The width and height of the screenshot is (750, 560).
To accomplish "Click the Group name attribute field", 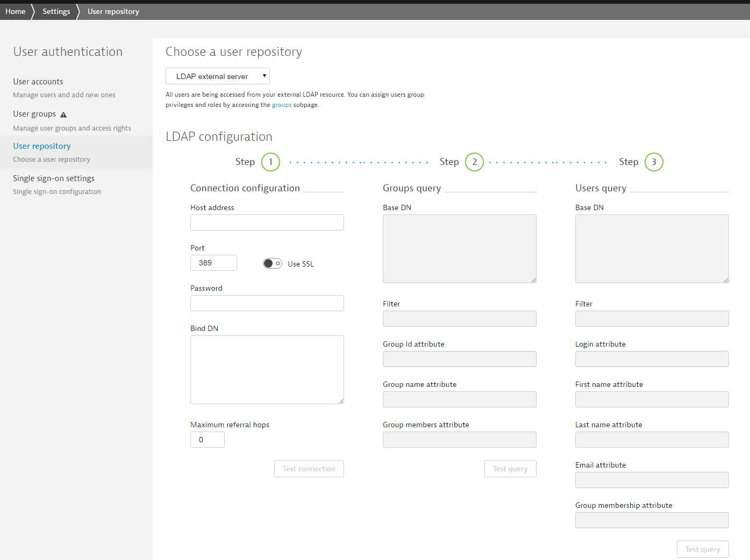I will tap(460, 399).
